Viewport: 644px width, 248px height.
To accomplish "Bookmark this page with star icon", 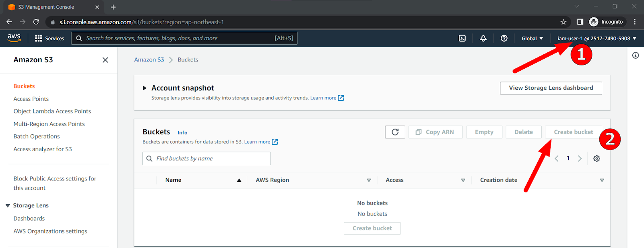I will coord(563,22).
